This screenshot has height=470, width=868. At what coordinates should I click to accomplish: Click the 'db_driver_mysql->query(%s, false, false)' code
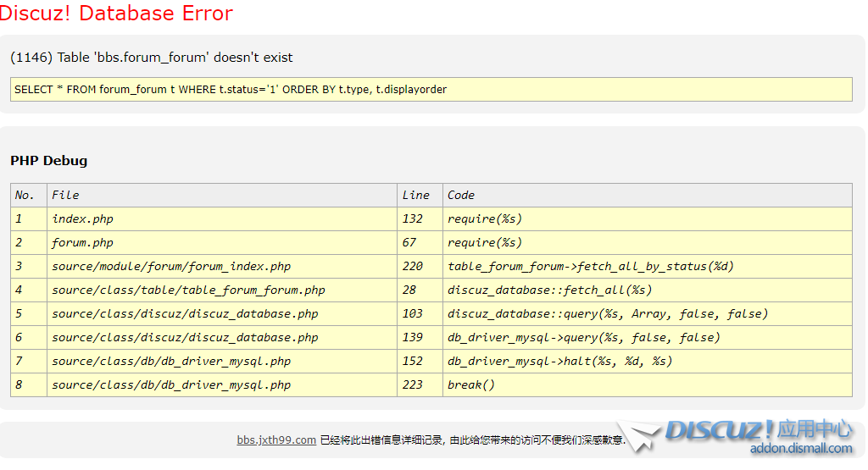pyautogui.click(x=584, y=338)
